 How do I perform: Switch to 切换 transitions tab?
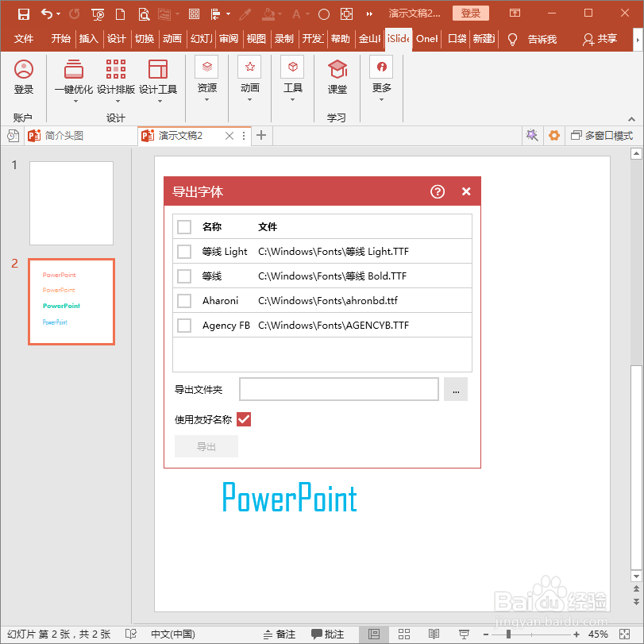(x=145, y=39)
